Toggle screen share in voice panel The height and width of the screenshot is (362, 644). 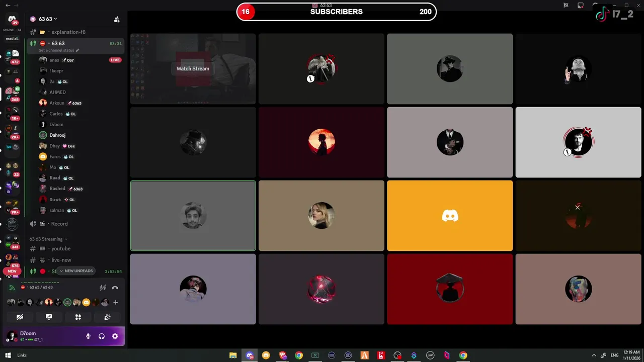[49, 317]
